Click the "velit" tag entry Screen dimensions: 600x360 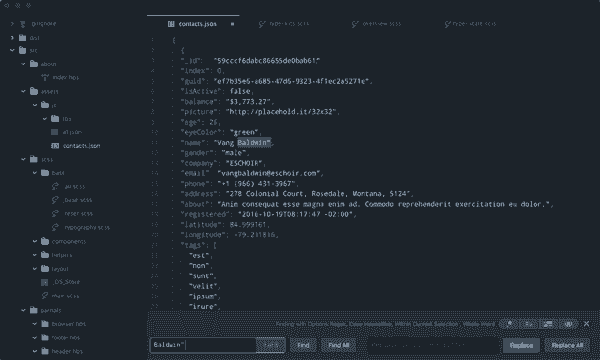203,286
